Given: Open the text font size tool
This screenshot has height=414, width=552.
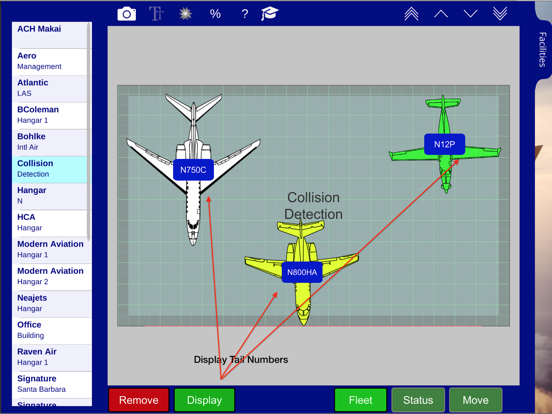Looking at the screenshot, I should (x=156, y=14).
